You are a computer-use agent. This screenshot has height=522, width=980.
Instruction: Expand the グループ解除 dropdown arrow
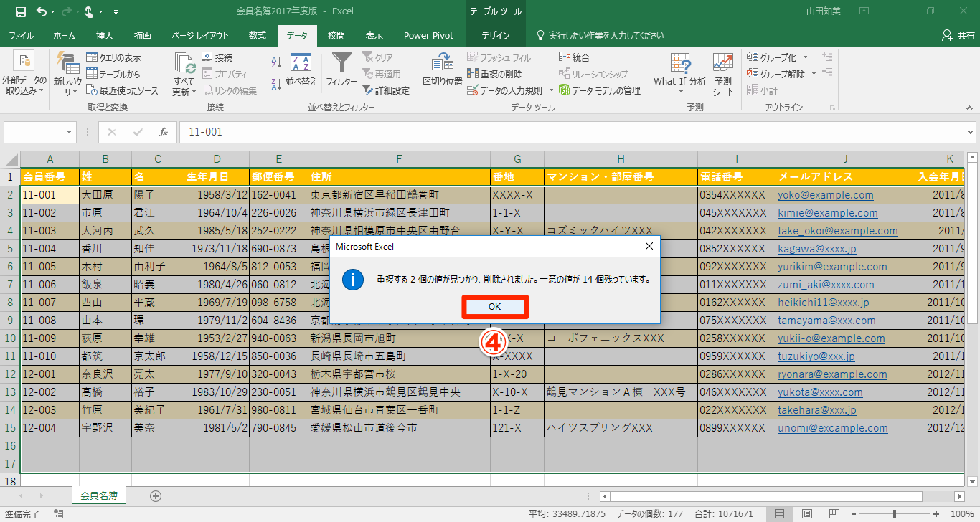[814, 74]
